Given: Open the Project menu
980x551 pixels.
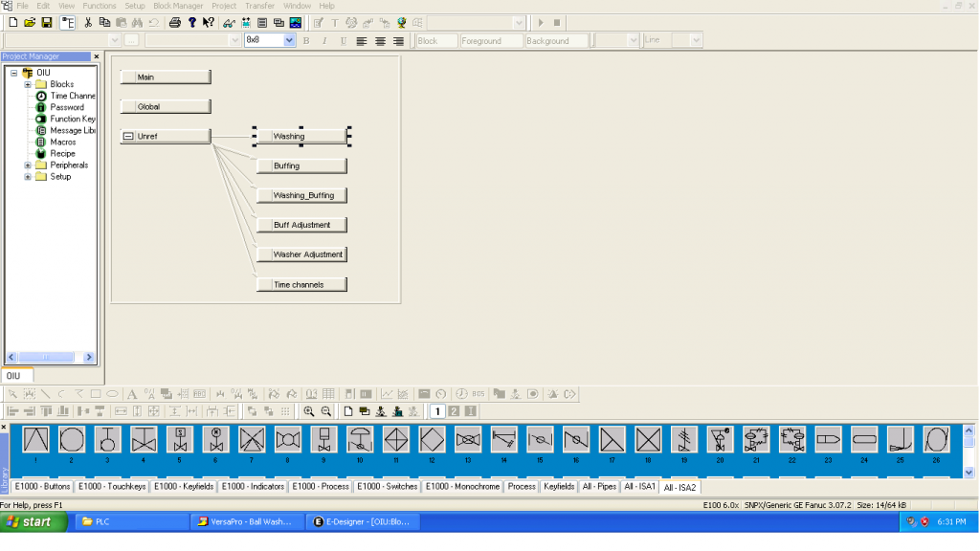Looking at the screenshot, I should click(224, 6).
